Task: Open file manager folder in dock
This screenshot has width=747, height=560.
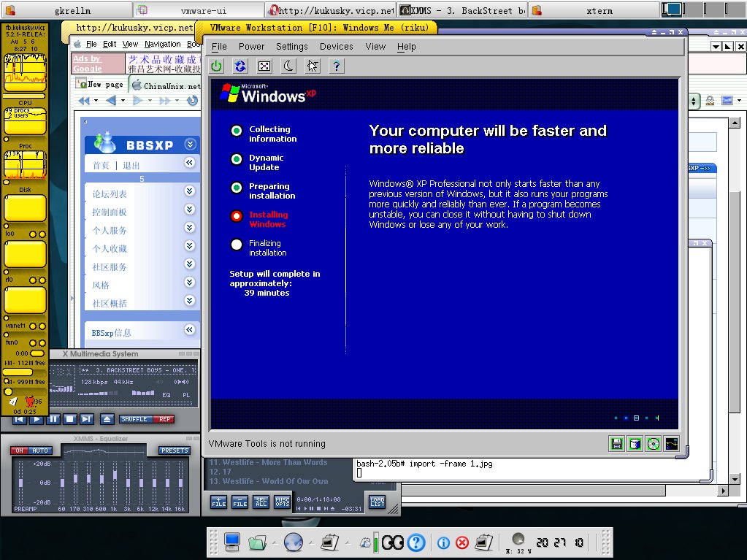Action: (x=257, y=542)
